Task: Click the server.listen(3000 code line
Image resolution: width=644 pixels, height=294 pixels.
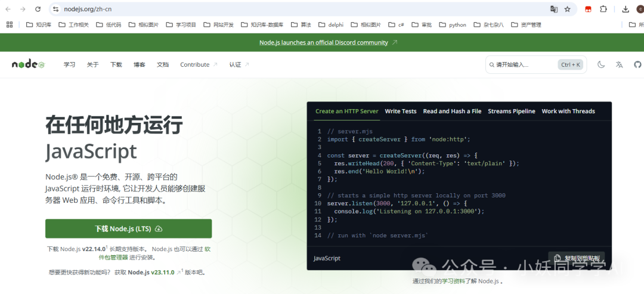Action: [397, 203]
